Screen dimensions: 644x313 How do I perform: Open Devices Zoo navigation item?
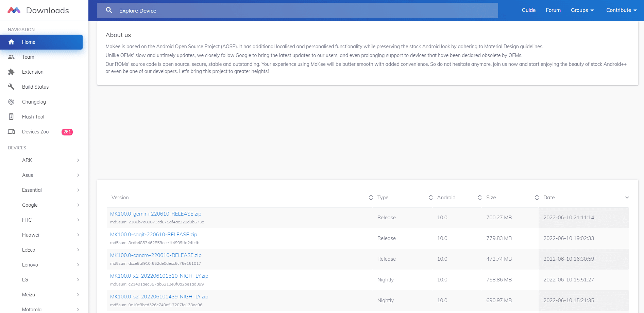41,132
